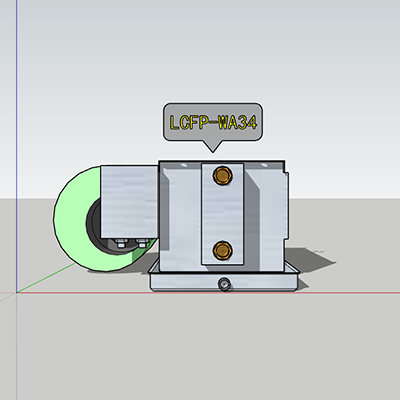Select the left hex nut under bracket
Image resolution: width=400 pixels, height=400 pixels.
coord(120,243)
